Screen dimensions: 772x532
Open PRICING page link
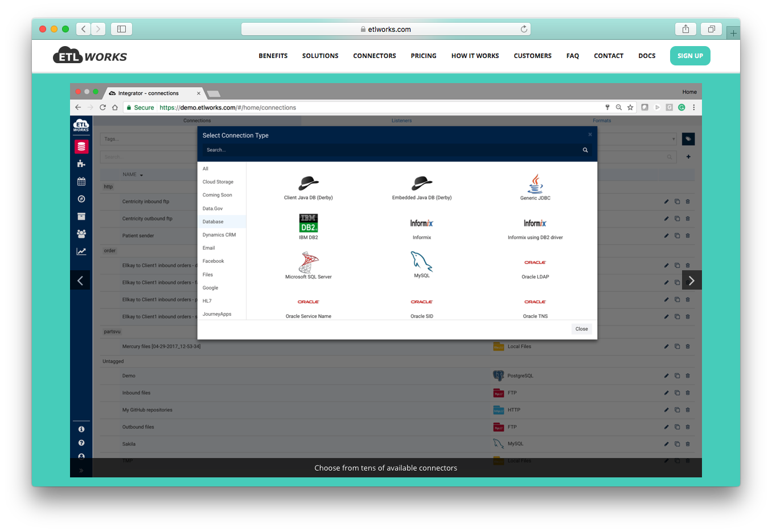click(x=424, y=56)
